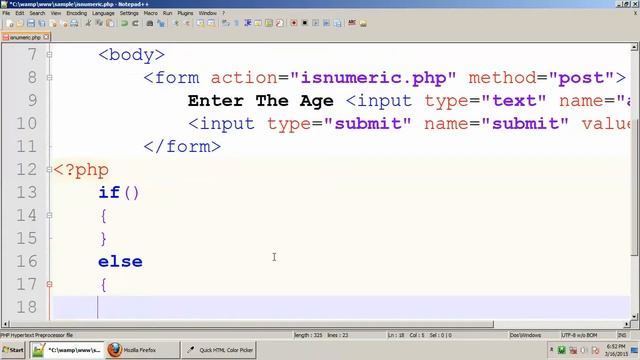The height and width of the screenshot is (360, 640).
Task: Click the Save Recorded Macro icon
Action: point(337,23)
